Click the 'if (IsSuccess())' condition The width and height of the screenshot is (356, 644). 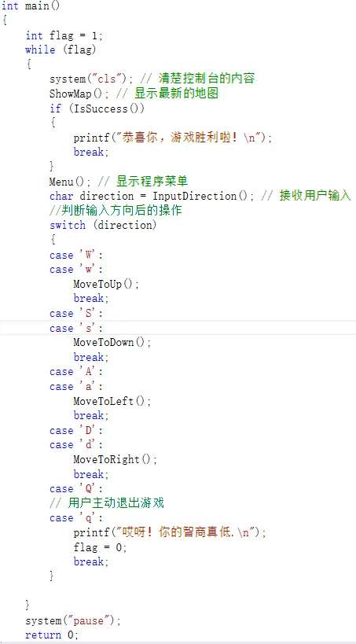[97, 109]
